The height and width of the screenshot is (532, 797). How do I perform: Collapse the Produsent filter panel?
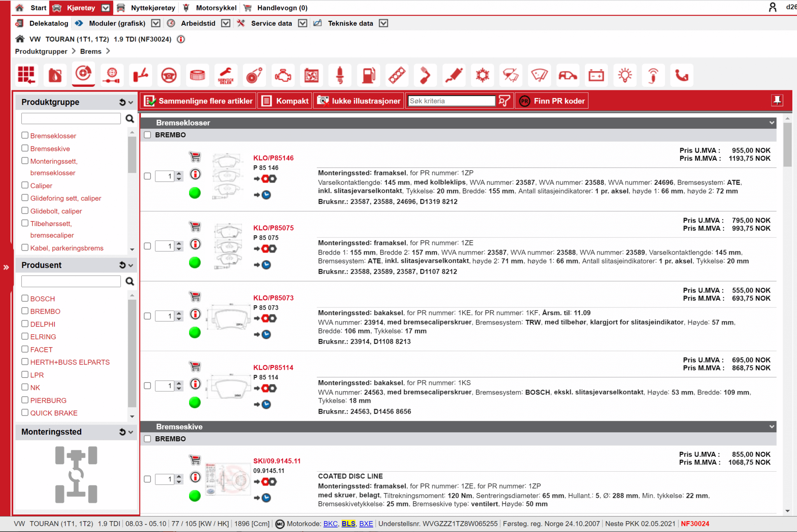pyautogui.click(x=130, y=265)
